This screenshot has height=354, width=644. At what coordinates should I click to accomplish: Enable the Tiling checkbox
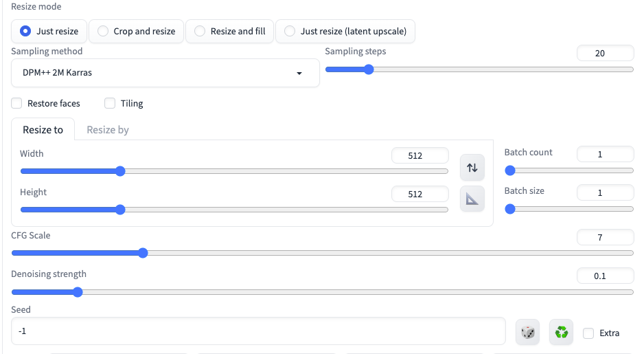(x=110, y=103)
